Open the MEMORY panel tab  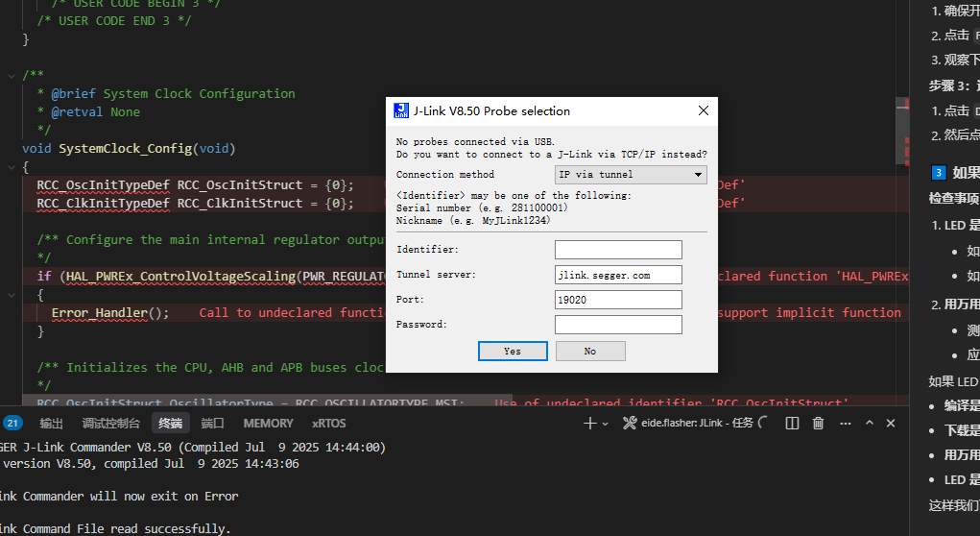point(268,424)
